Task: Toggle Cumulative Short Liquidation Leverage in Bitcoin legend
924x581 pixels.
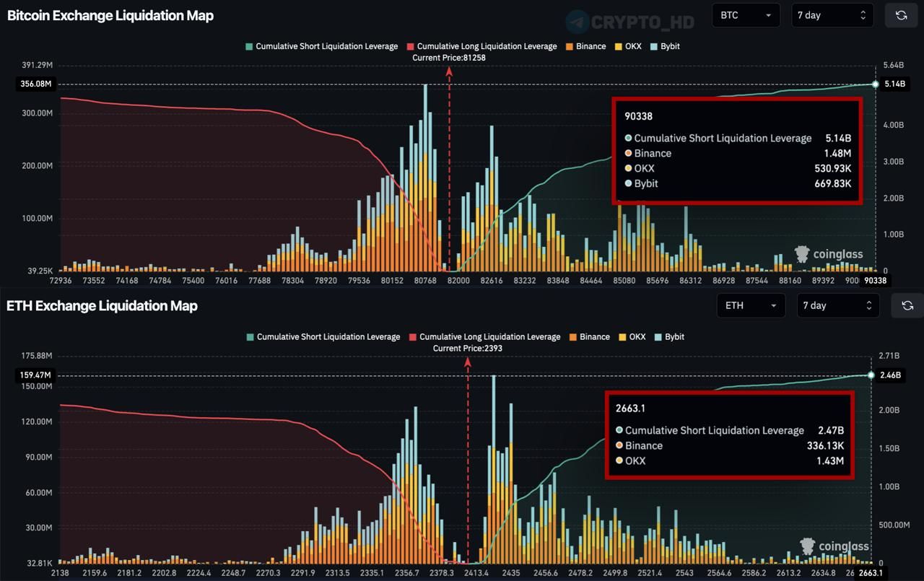Action: (321, 46)
